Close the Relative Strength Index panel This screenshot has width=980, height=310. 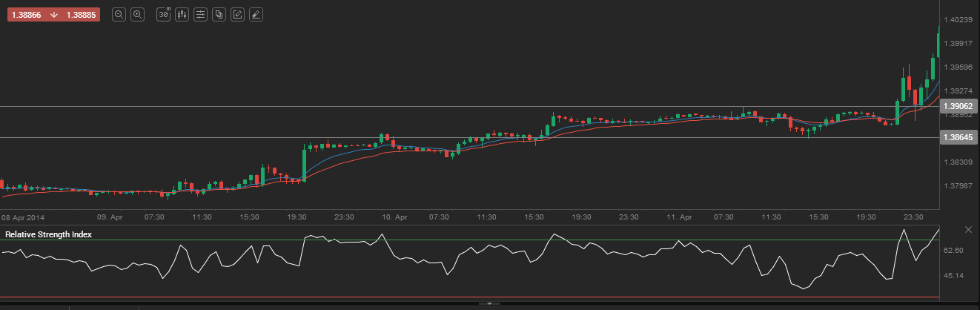pyautogui.click(x=968, y=229)
